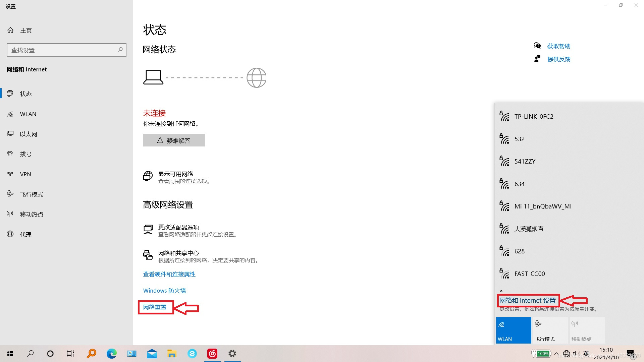The height and width of the screenshot is (362, 644).
Task: Click the 疑难解答 troubleshoot button
Action: click(x=174, y=140)
